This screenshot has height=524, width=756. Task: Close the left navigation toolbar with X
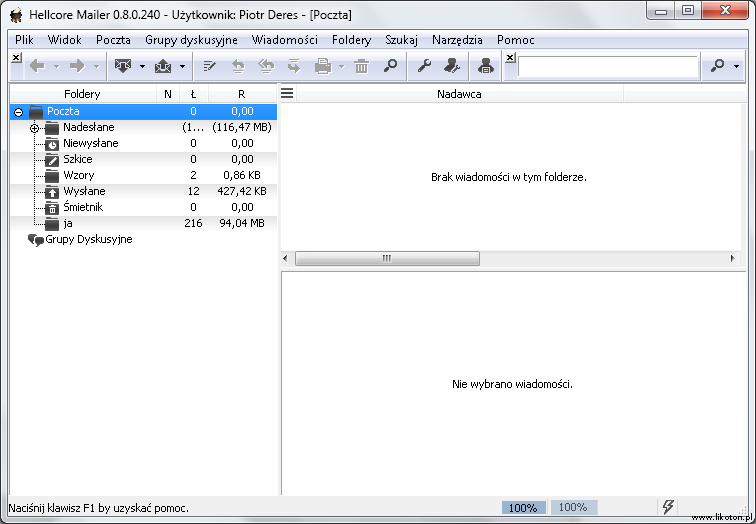point(16,57)
